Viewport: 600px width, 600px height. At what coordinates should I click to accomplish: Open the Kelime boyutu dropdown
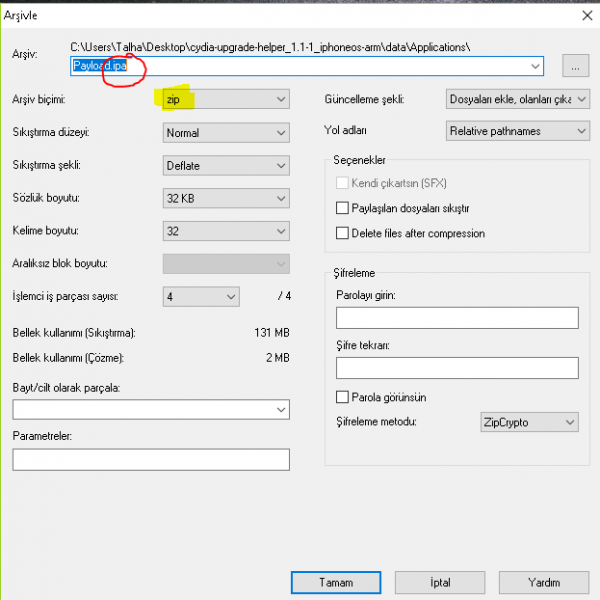[x=225, y=231]
